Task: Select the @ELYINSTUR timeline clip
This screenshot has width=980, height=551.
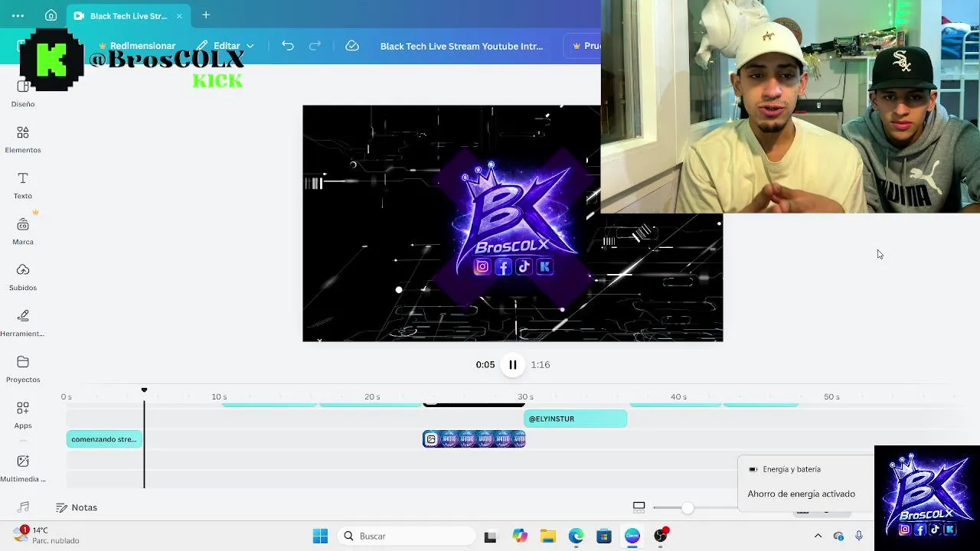Action: coord(575,419)
